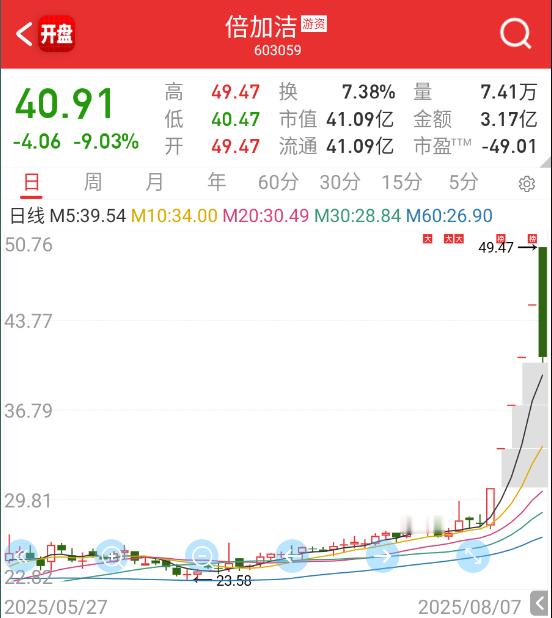The height and width of the screenshot is (618, 552).
Task: Select the 日 daily chart tab
Action: tap(32, 182)
